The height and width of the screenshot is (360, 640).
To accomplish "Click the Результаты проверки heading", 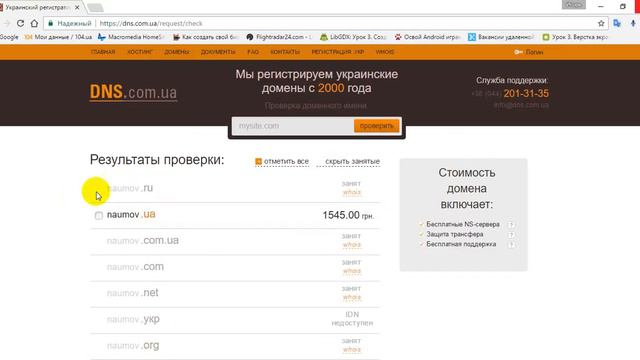I will (157, 160).
